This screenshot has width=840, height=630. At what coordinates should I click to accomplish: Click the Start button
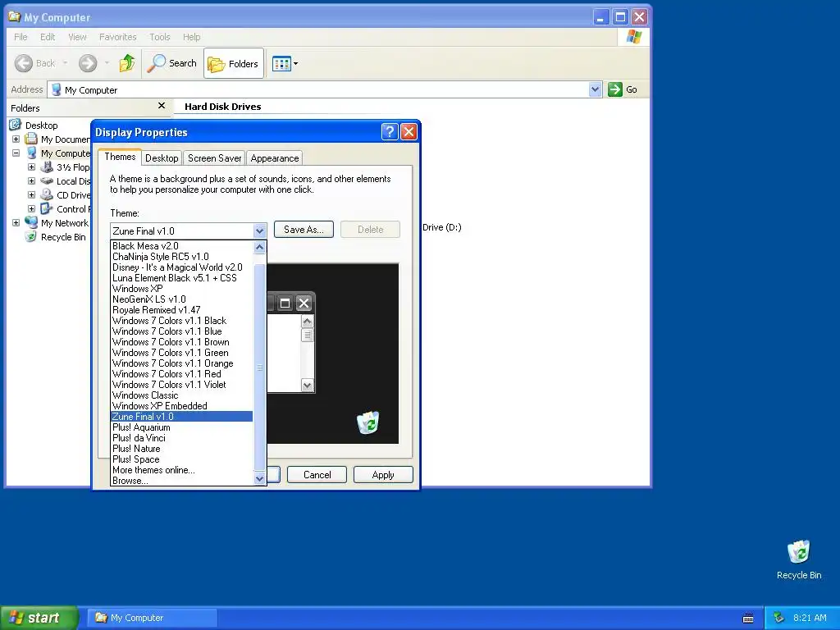(39, 618)
